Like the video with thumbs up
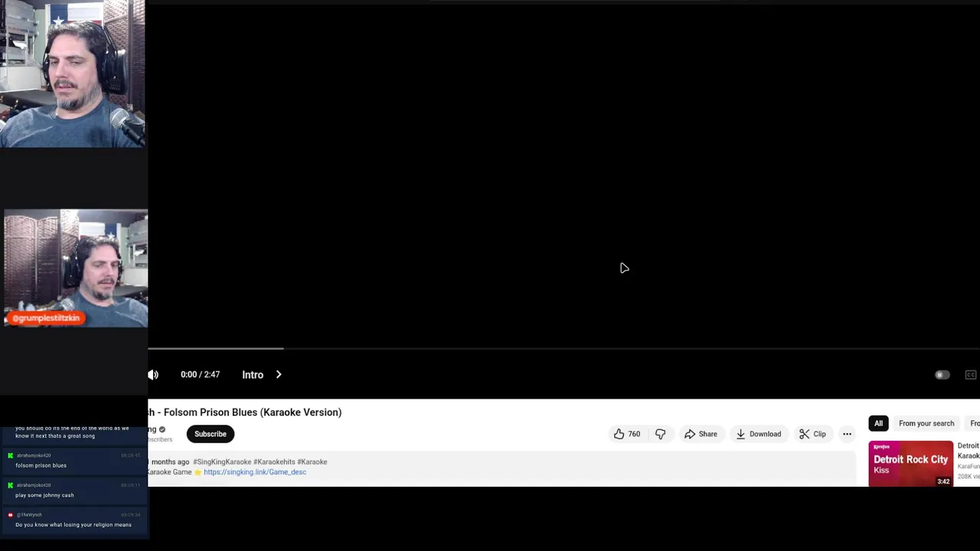The width and height of the screenshot is (980, 551). tap(626, 434)
